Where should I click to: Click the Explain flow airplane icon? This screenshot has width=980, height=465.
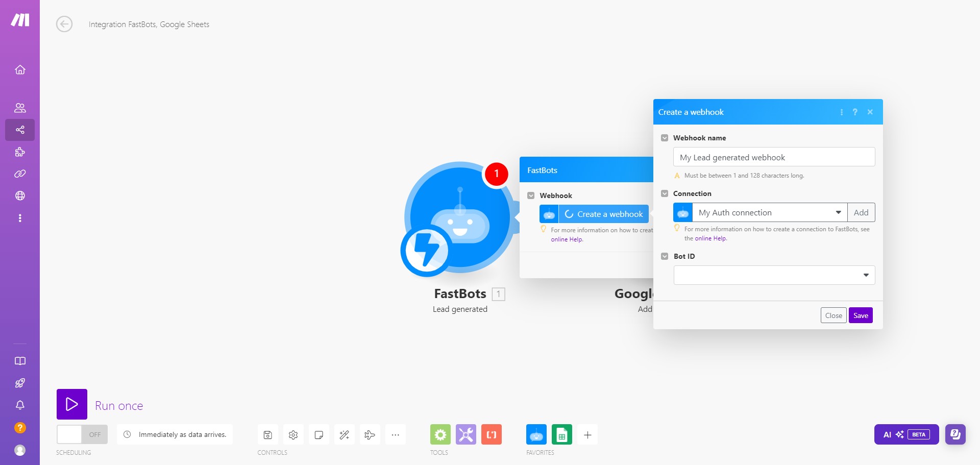(370, 435)
